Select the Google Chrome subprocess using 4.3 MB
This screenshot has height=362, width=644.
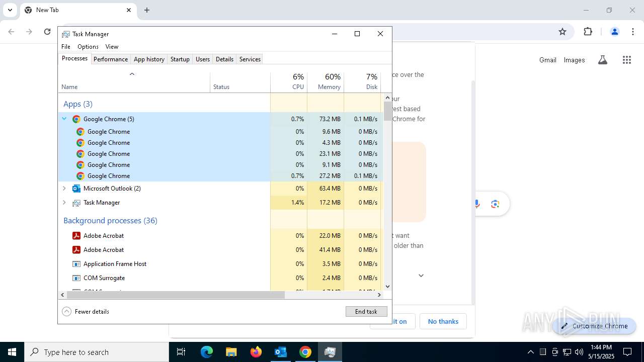pyautogui.click(x=220, y=143)
